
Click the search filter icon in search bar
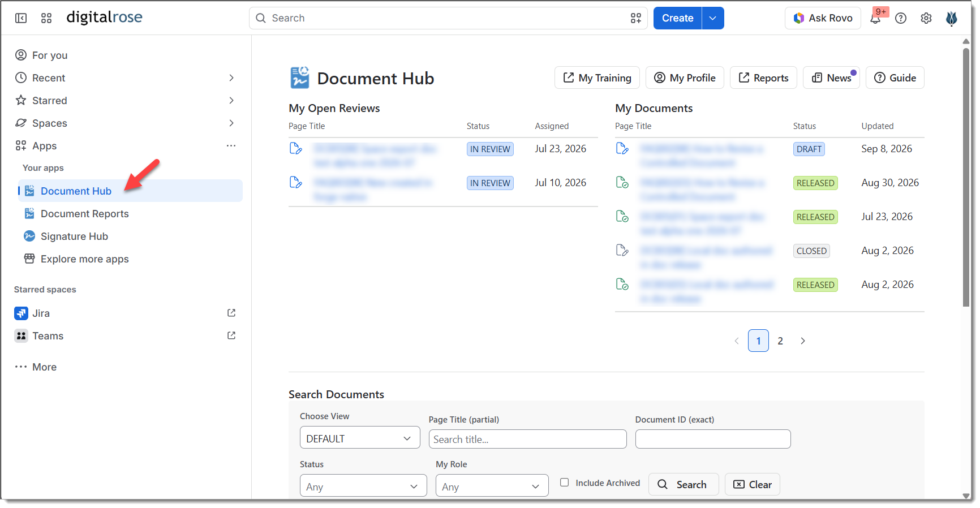[x=636, y=18]
